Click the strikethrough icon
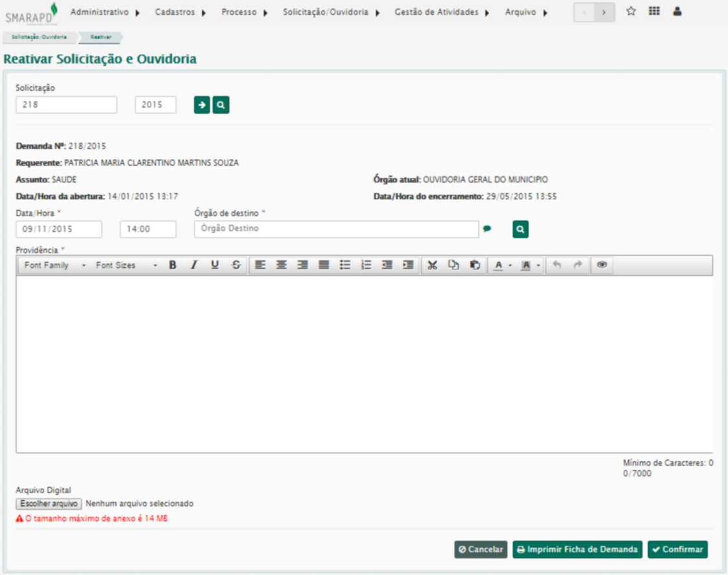Viewport: 728px width, 575px height. [x=236, y=265]
